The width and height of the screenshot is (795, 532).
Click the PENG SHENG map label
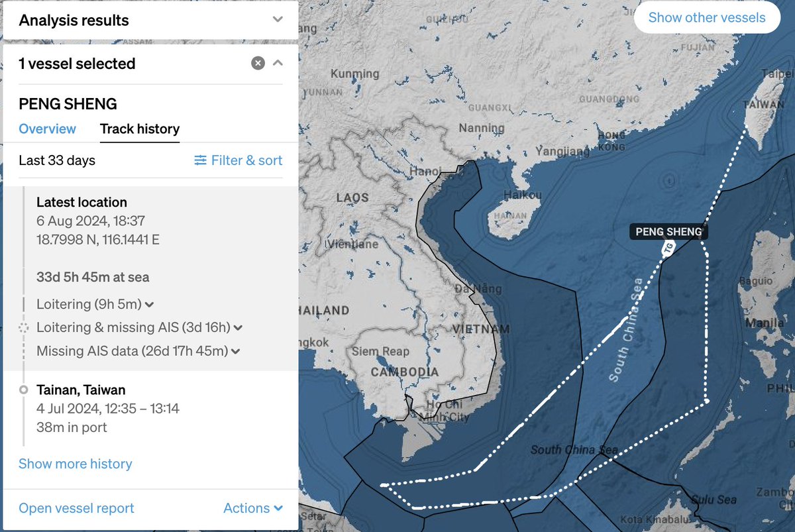pos(668,231)
